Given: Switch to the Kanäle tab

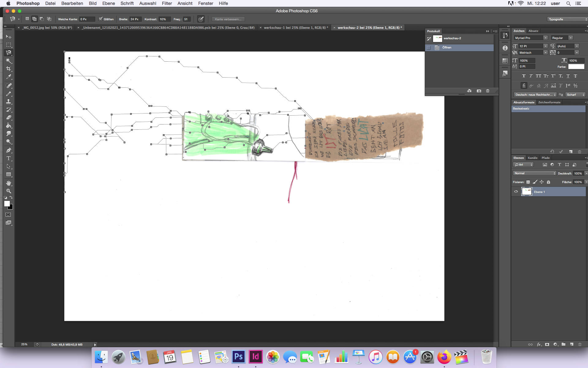Looking at the screenshot, I should 533,158.
